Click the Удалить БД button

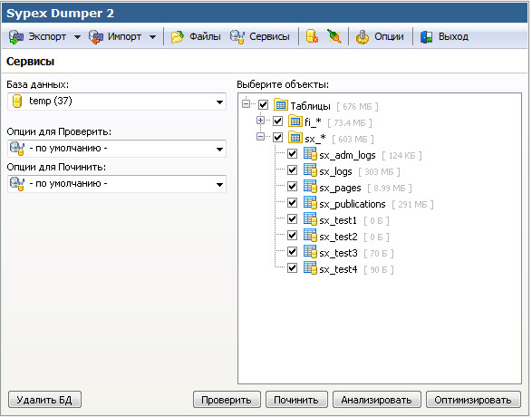point(44,400)
